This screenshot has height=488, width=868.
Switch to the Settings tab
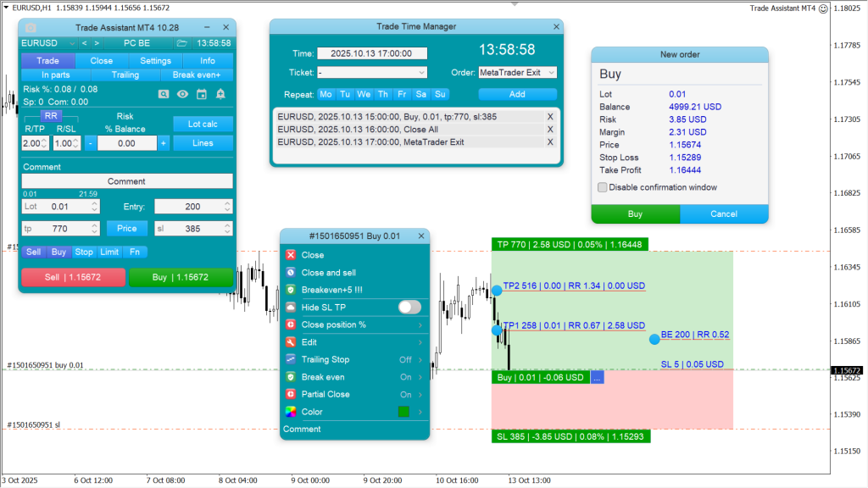(x=156, y=60)
